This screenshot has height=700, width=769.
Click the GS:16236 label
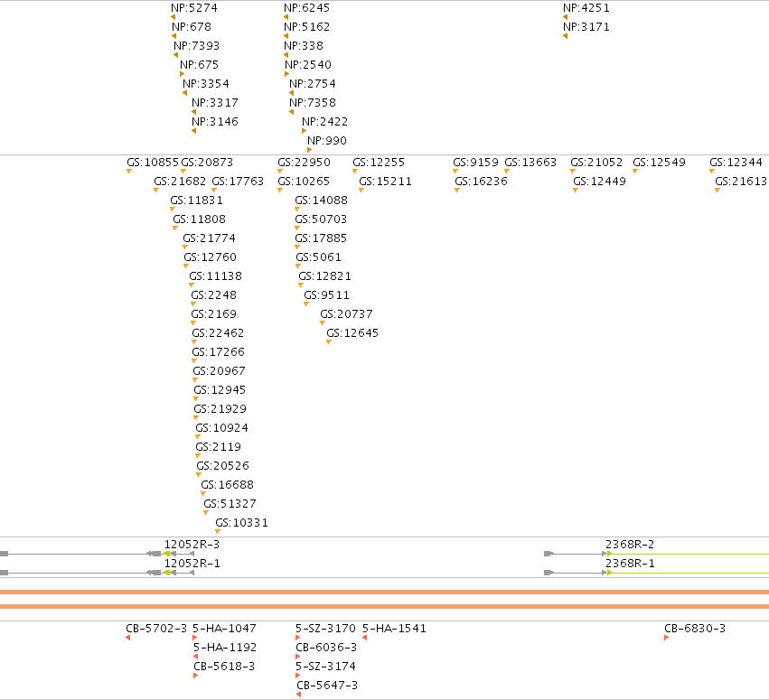coord(481,182)
